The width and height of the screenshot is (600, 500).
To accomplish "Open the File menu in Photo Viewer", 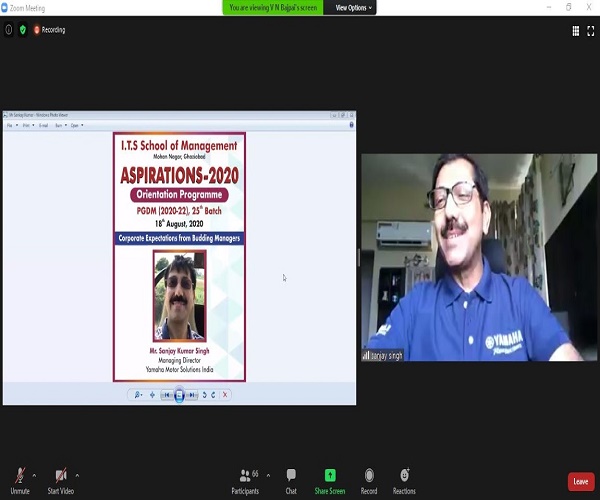I will (12, 125).
